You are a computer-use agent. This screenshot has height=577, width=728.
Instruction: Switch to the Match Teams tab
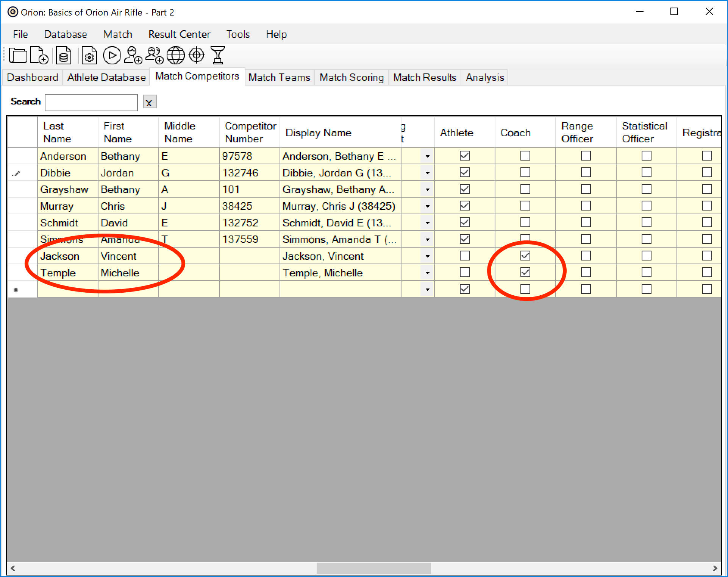coord(279,77)
